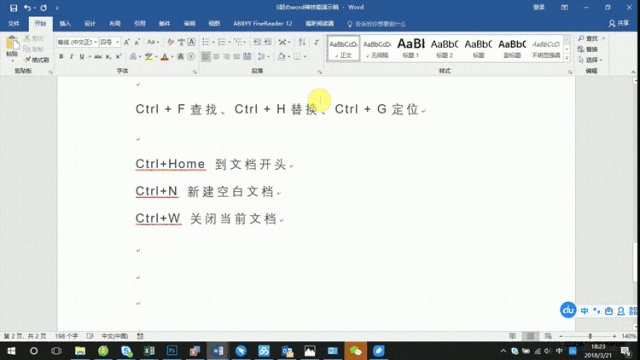Click the Paste clipboard icon
The image size is (640, 360).
tap(12, 43)
